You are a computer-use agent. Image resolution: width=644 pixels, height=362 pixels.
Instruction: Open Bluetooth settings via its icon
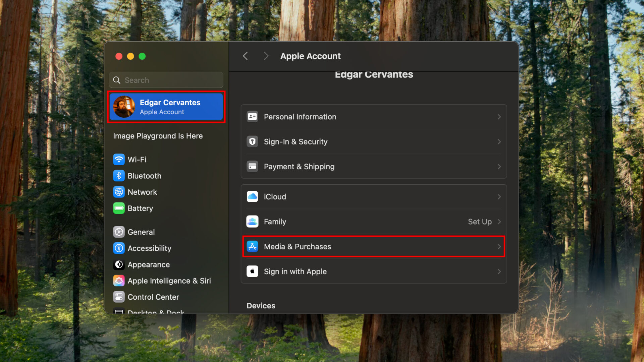pyautogui.click(x=119, y=176)
